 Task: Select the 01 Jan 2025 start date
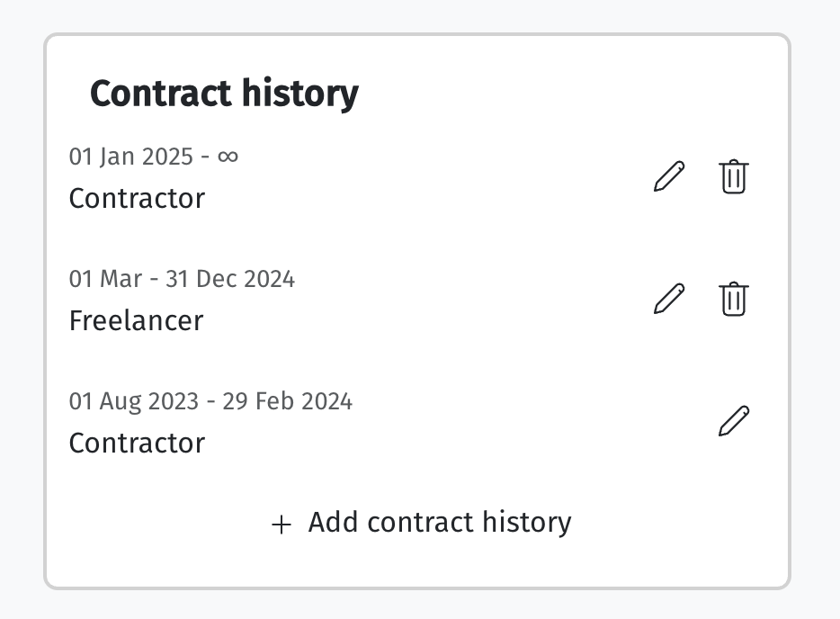[x=130, y=157]
